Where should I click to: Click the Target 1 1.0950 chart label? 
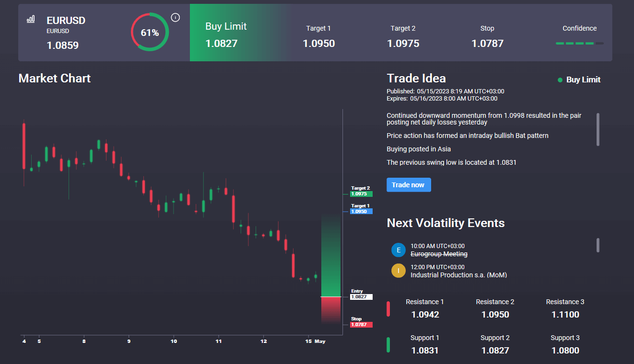click(361, 209)
